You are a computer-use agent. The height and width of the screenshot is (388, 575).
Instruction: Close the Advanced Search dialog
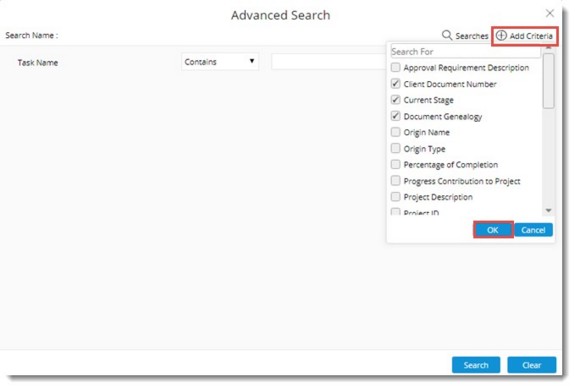click(549, 13)
